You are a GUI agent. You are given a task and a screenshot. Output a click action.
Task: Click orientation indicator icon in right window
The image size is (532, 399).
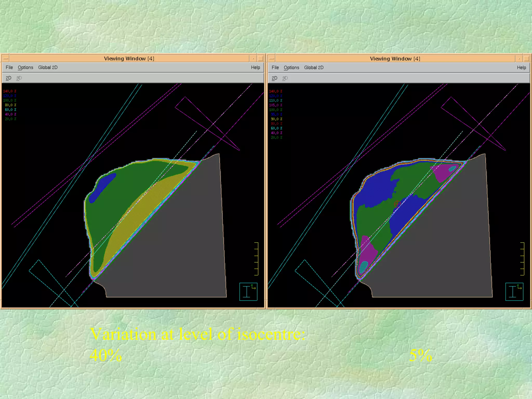(x=514, y=292)
